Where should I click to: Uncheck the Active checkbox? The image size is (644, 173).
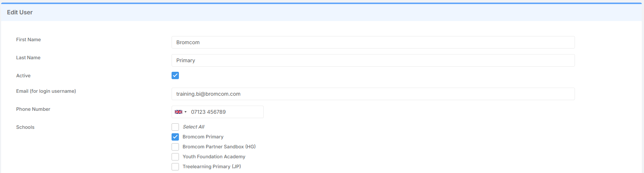[x=175, y=75]
